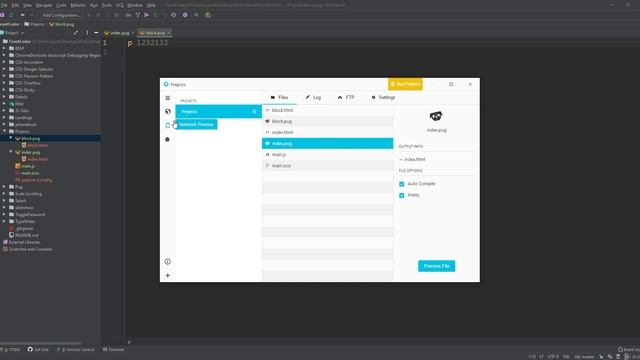The image size is (640, 360).
Task: Expand the CSS-Accordion folder
Action: coord(4,62)
